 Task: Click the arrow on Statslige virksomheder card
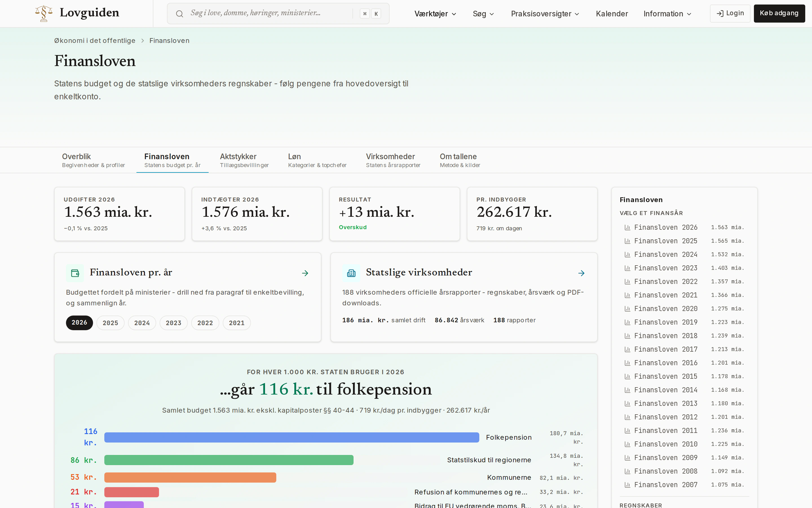[x=581, y=273]
